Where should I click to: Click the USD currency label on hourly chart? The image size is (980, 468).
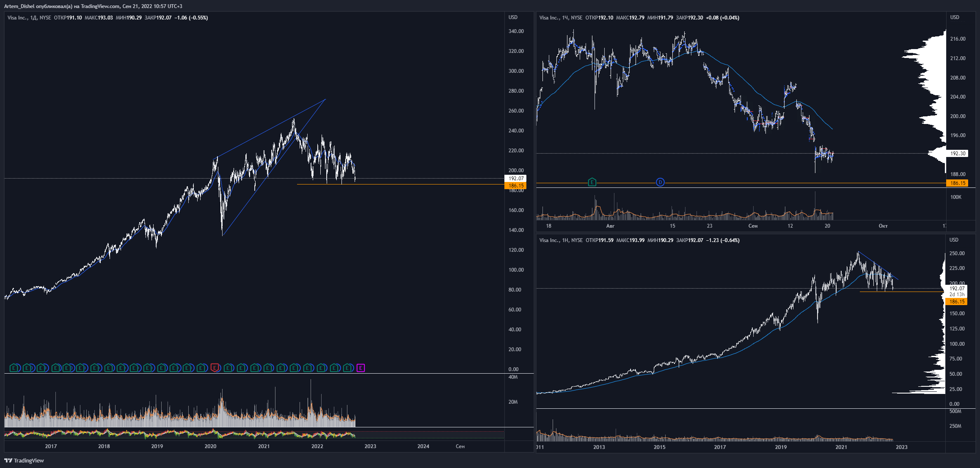click(x=955, y=17)
